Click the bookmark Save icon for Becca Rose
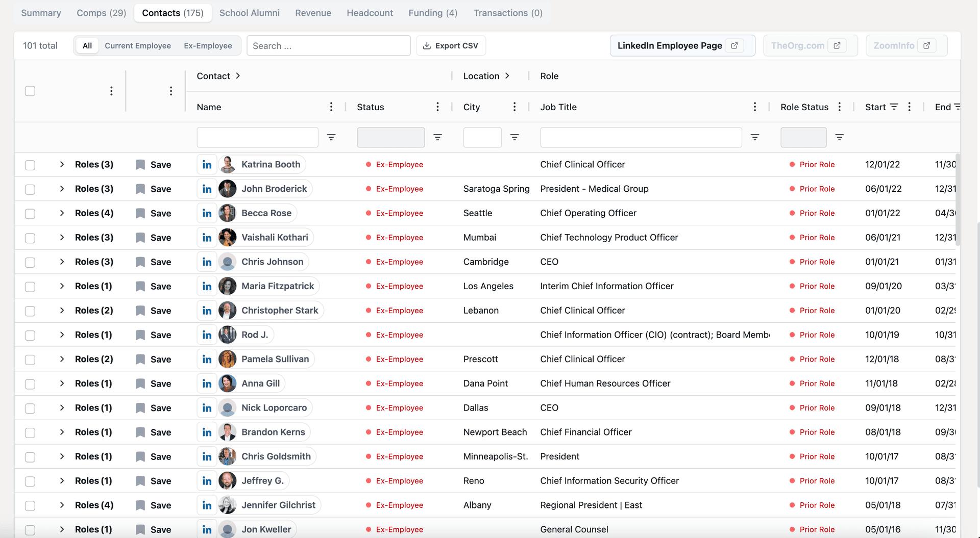980x538 pixels. point(140,214)
